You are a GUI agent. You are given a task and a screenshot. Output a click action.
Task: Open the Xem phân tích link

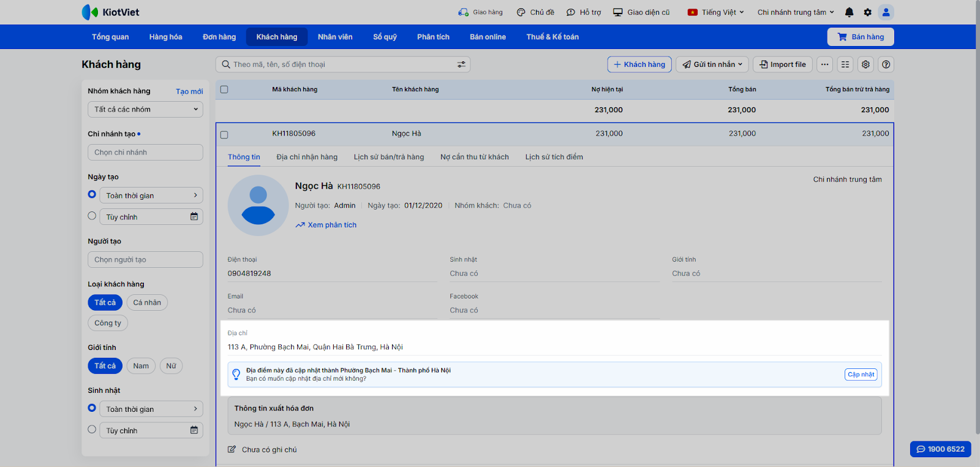(331, 225)
